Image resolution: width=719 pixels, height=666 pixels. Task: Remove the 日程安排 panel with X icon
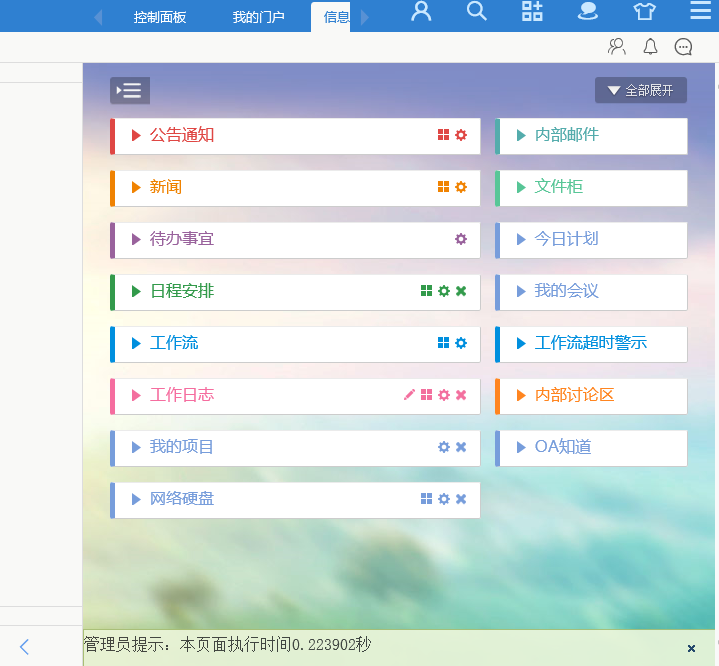[x=461, y=291]
